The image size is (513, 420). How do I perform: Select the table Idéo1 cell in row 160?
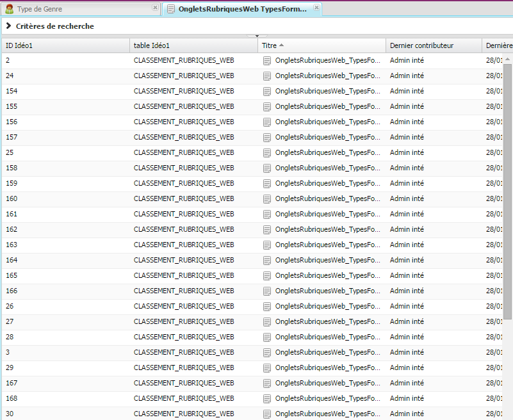pos(184,198)
